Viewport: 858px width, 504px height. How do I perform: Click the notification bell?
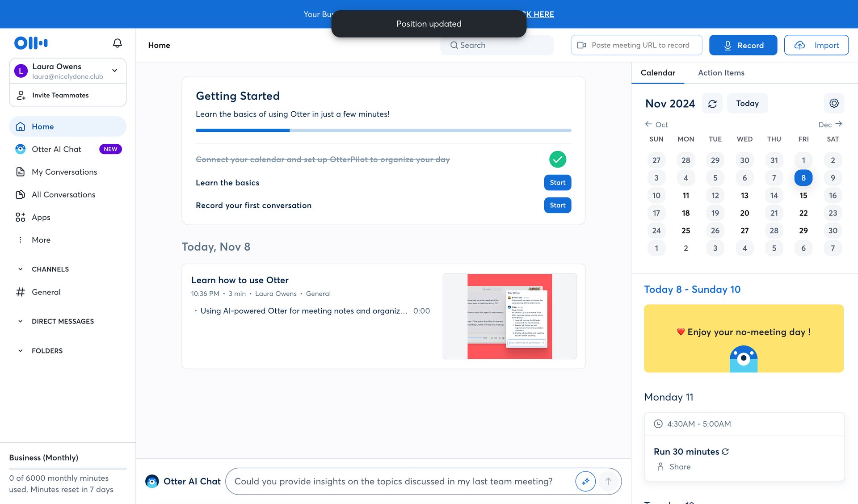(117, 42)
